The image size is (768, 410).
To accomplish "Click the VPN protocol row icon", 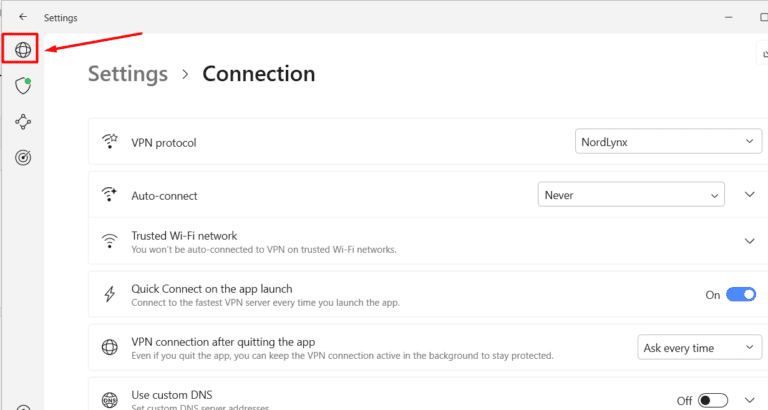I will click(x=110, y=142).
